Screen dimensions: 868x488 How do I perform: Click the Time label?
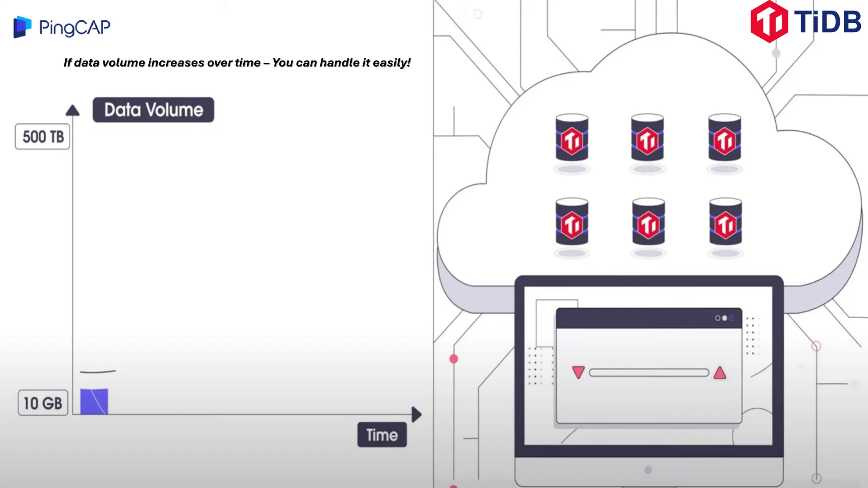tap(382, 435)
